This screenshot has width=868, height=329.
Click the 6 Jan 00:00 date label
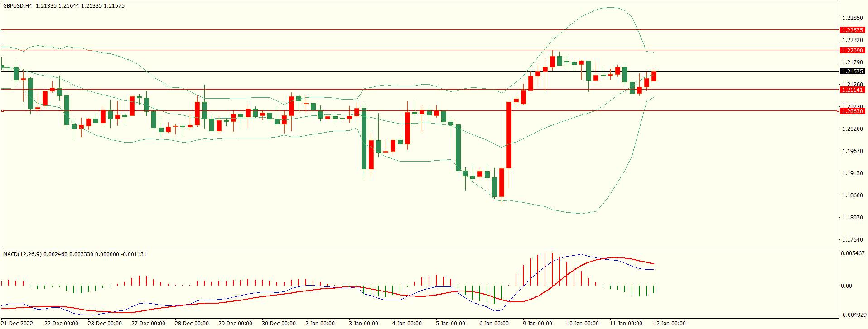[494, 323]
